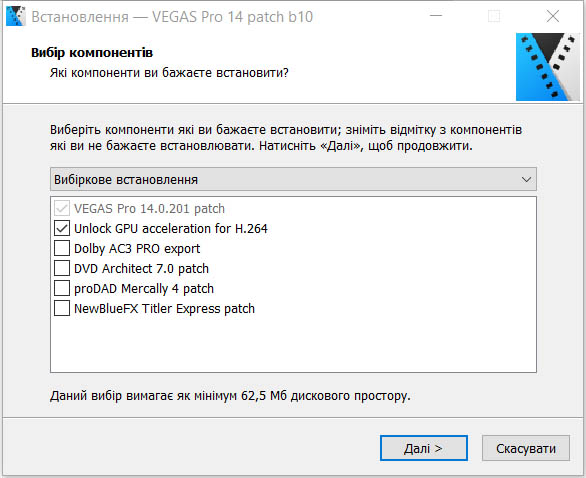Image resolution: width=586 pixels, height=478 pixels.
Task: Tick proDAD Mercally 4 patch checkbox
Action: click(62, 289)
